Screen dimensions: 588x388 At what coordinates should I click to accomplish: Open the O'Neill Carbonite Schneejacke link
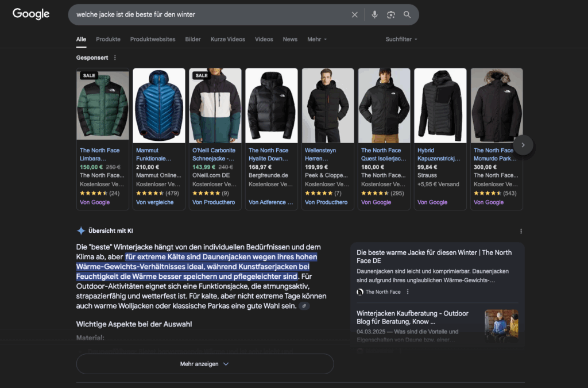point(214,154)
